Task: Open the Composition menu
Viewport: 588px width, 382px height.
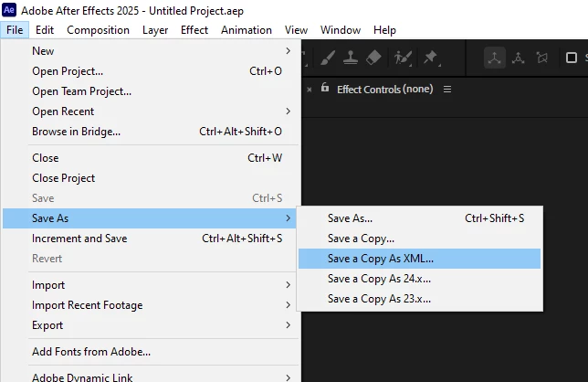Action: coord(99,30)
